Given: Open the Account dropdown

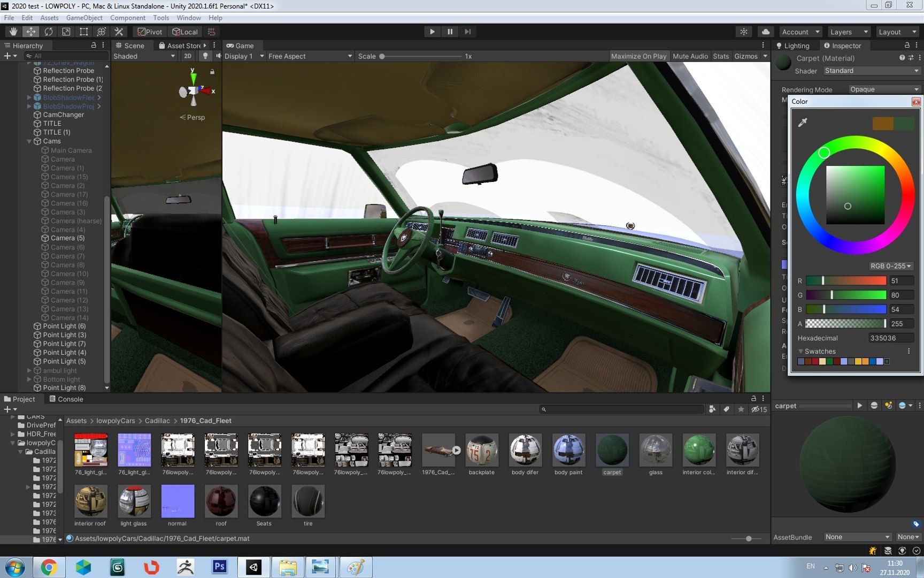Looking at the screenshot, I should coord(800,32).
